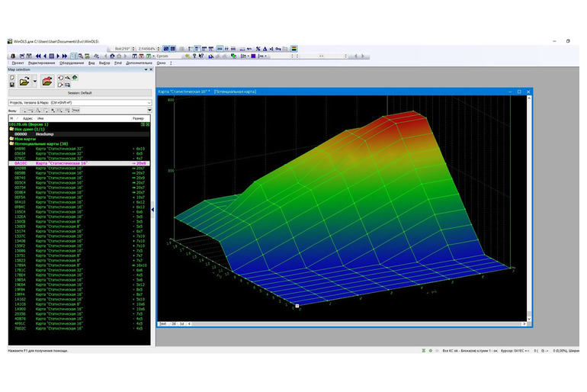This screenshot has height=392, width=587.
Task: Click the blue square icon in second toolbar
Action: [x=253, y=56]
